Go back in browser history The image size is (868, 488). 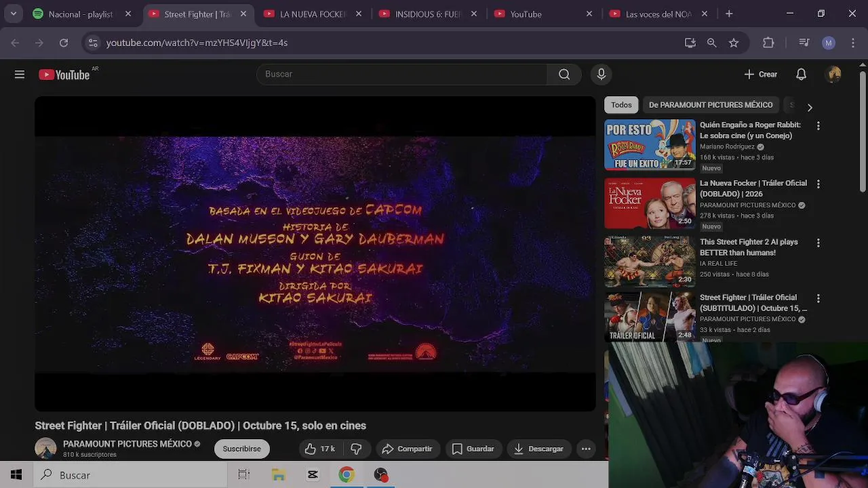point(15,43)
